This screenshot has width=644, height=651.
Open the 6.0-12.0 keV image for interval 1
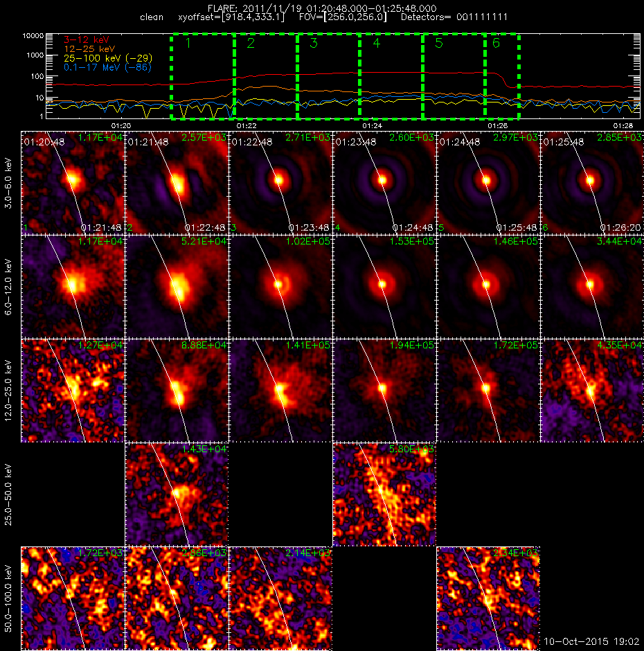pos(73,287)
